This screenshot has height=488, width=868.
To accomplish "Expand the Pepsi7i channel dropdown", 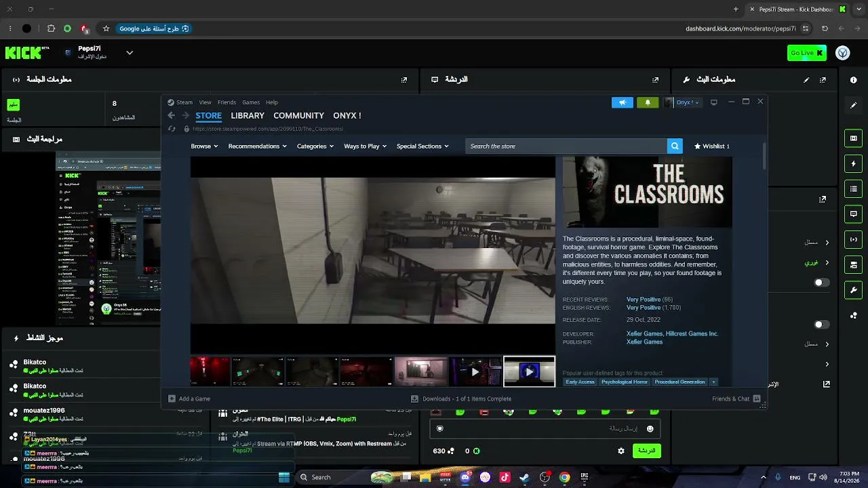I will click(130, 53).
